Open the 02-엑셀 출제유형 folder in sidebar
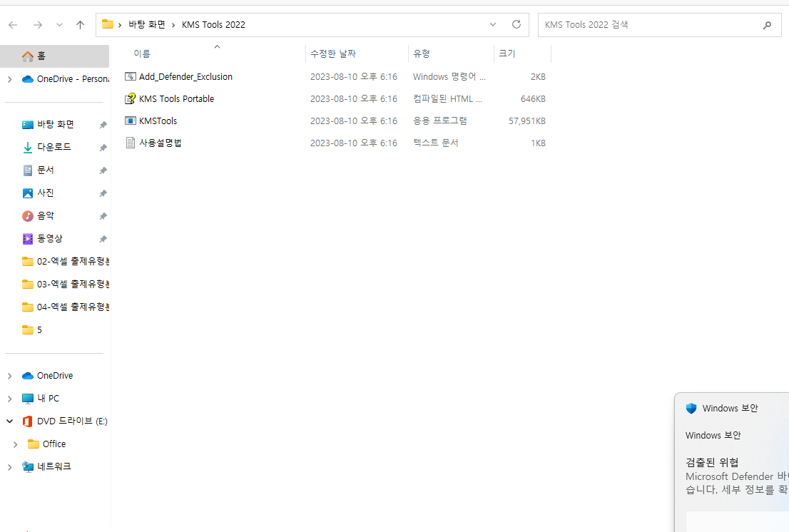Screen dimensions: 789x532 [66, 262]
